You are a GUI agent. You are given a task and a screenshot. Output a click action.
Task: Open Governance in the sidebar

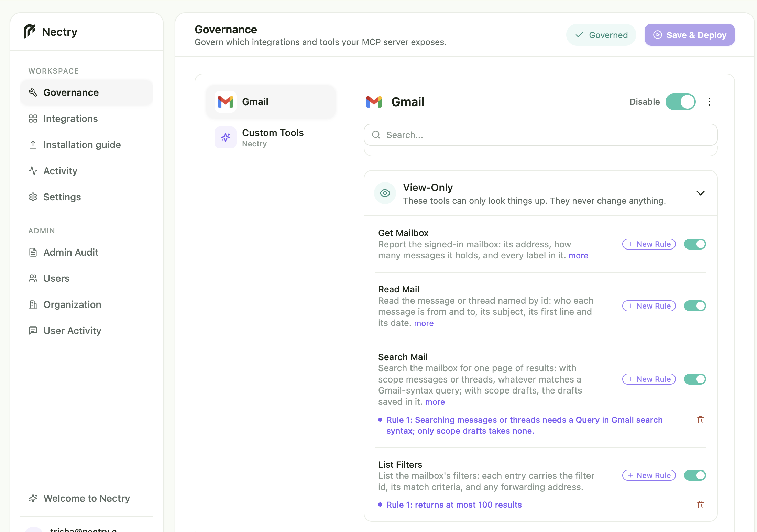click(x=87, y=92)
